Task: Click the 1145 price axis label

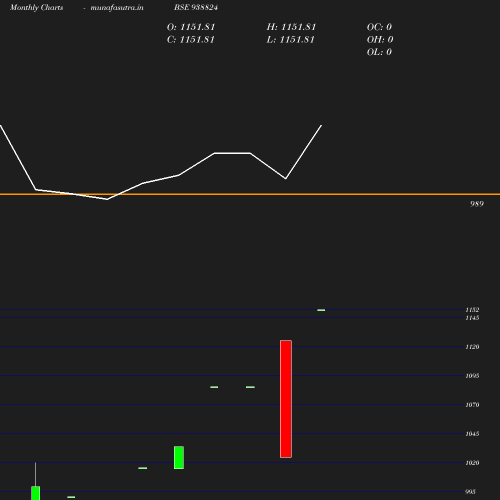Action: point(472,318)
